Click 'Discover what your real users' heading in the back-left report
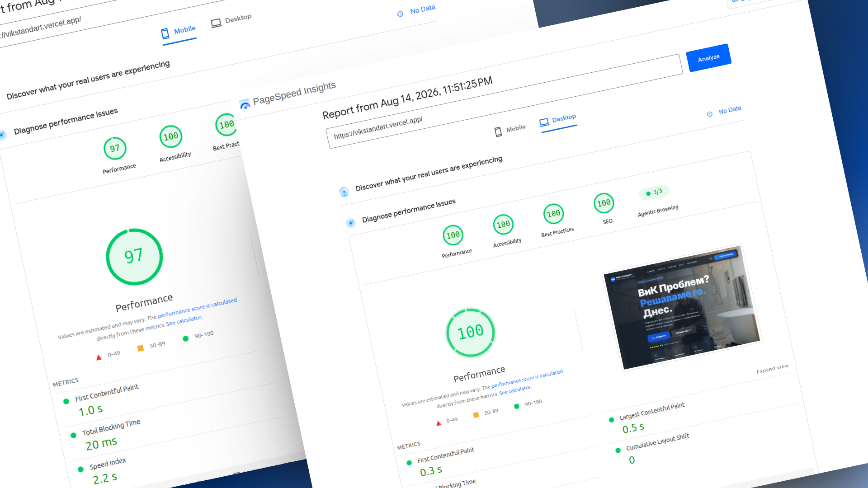This screenshot has height=488, width=868. coord(88,80)
